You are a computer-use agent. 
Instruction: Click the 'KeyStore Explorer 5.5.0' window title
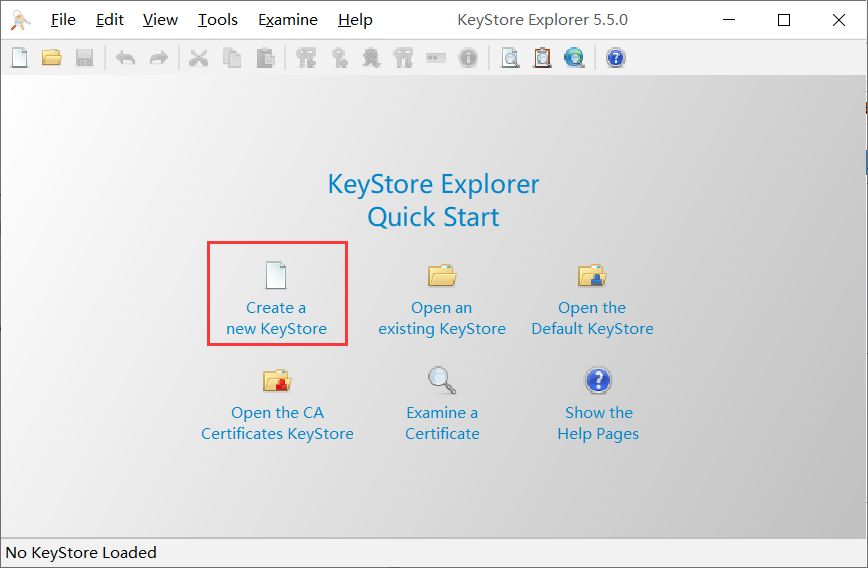point(542,20)
